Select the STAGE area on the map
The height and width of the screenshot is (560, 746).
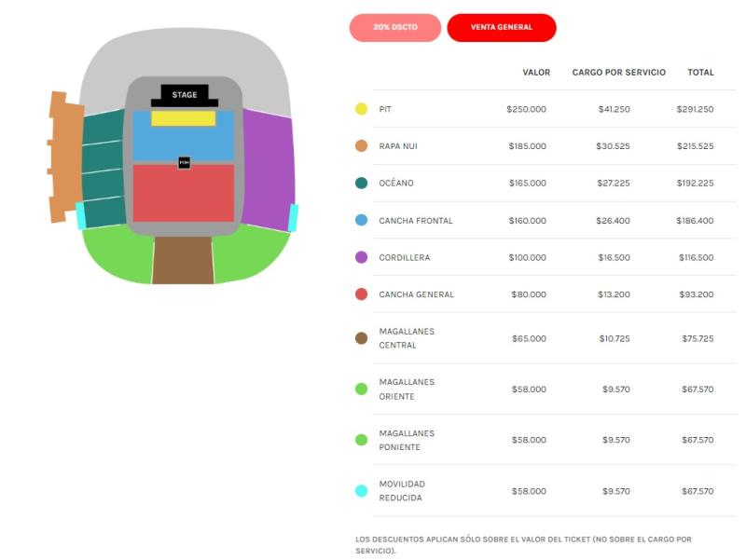[x=185, y=93]
